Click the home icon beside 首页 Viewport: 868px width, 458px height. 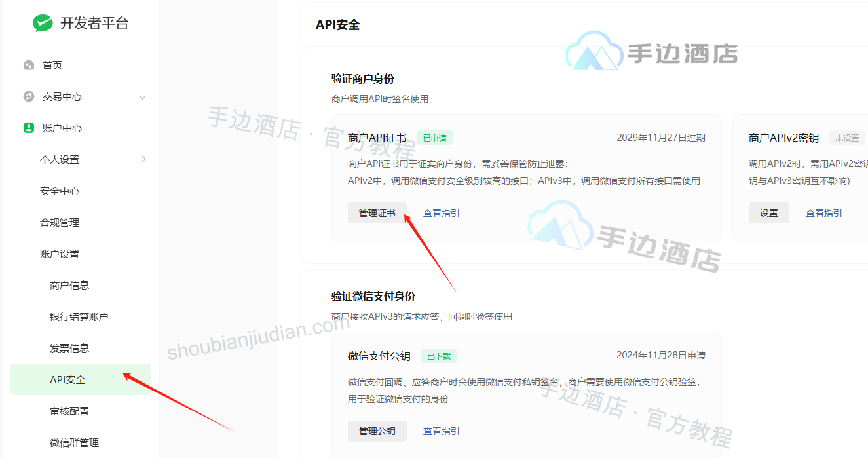[x=28, y=65]
